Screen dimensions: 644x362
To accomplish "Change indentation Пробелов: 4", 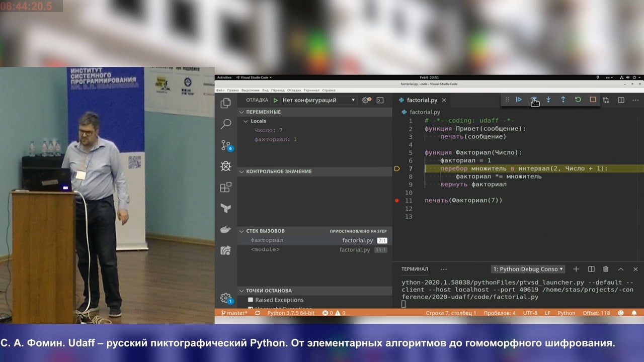I will [500, 313].
